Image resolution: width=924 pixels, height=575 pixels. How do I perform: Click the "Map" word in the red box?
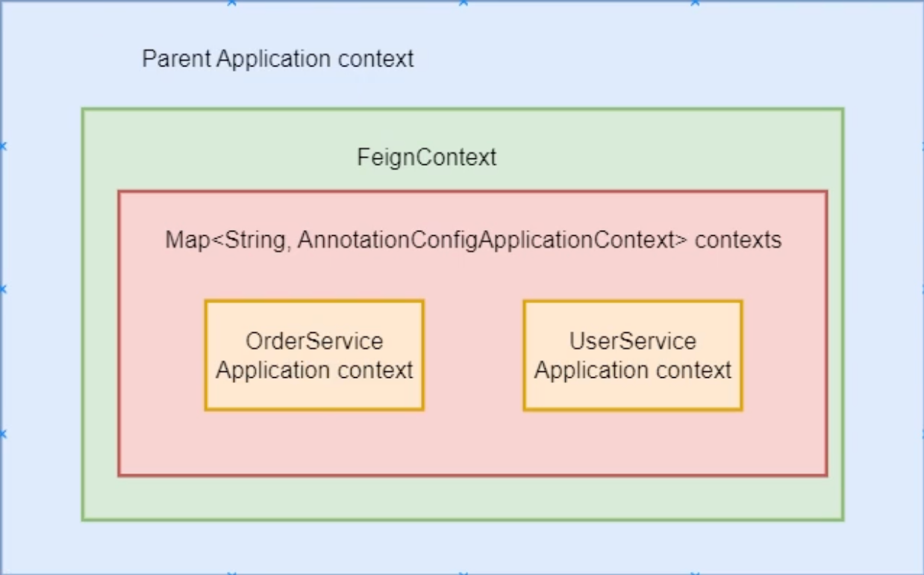click(184, 240)
